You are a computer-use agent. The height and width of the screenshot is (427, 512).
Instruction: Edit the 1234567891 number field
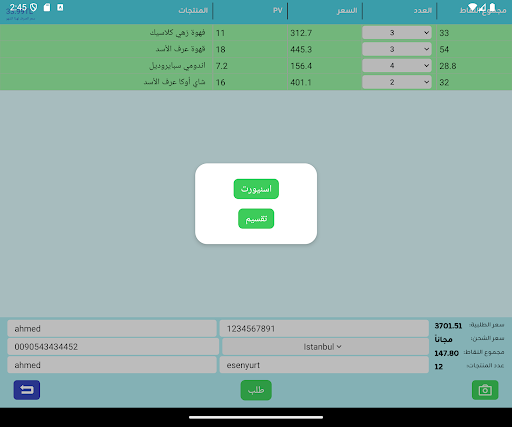pos(324,329)
